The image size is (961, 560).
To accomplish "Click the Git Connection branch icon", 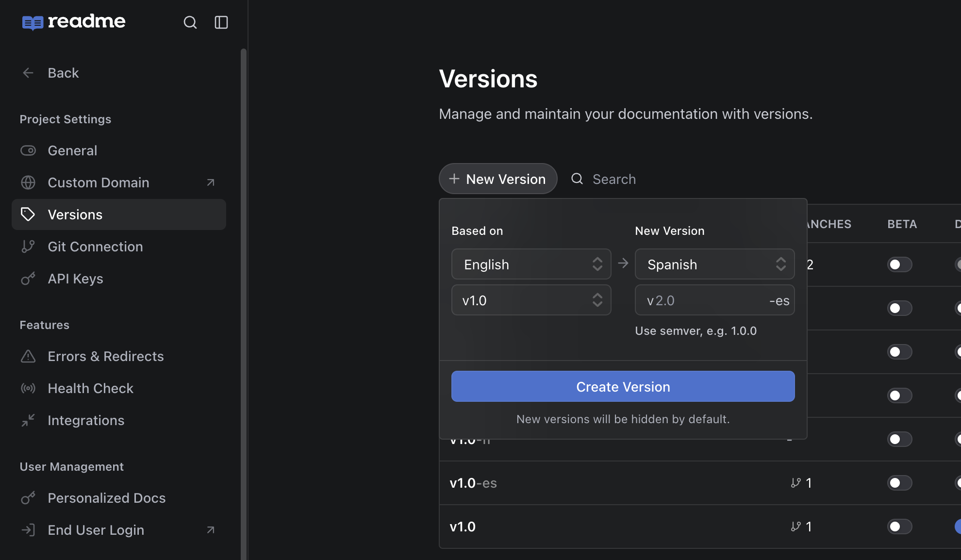I will click(x=28, y=247).
